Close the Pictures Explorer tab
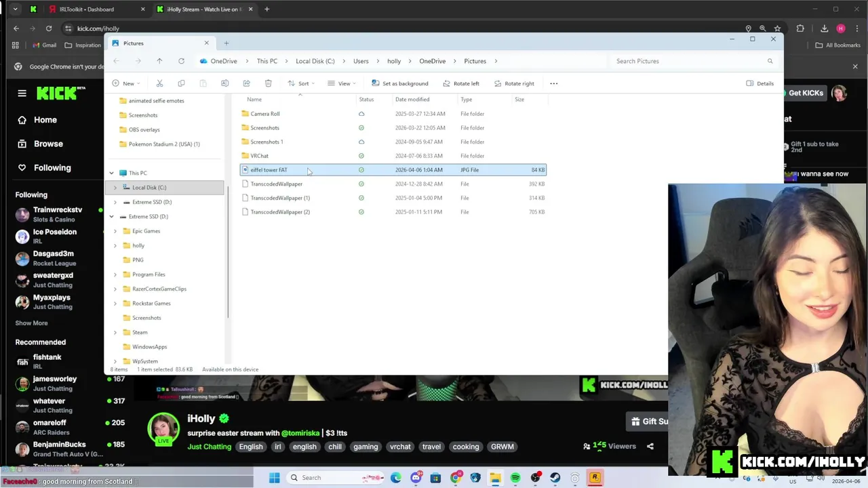This screenshot has height=488, width=868. 206,43
